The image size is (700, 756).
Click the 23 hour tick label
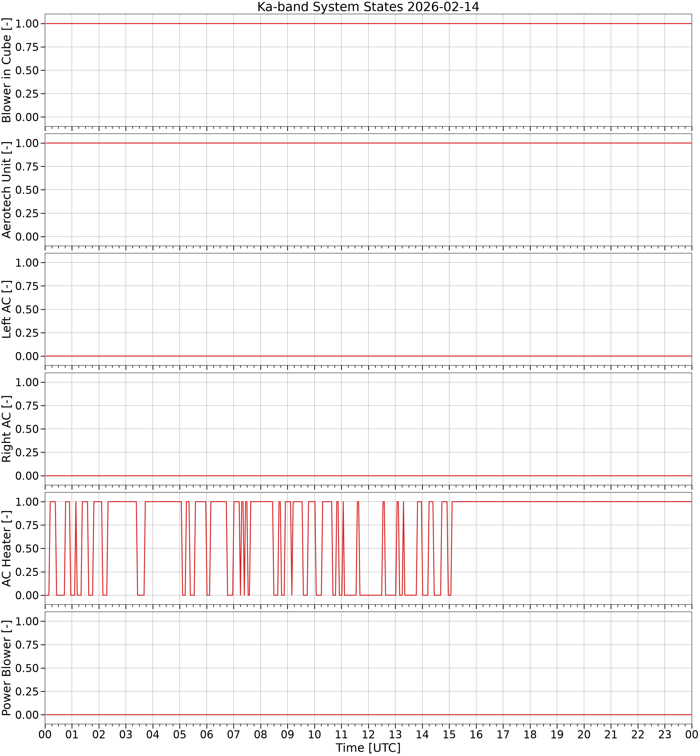click(665, 734)
